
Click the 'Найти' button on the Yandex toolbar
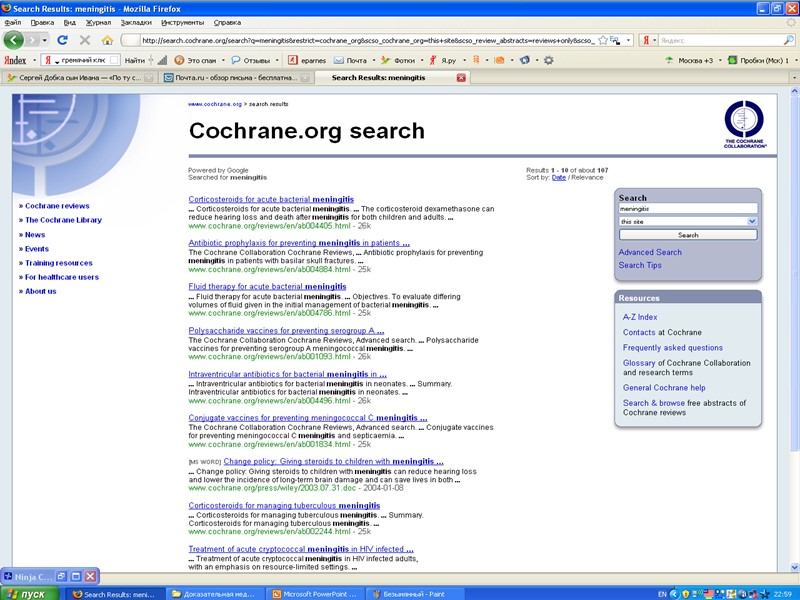[135, 60]
